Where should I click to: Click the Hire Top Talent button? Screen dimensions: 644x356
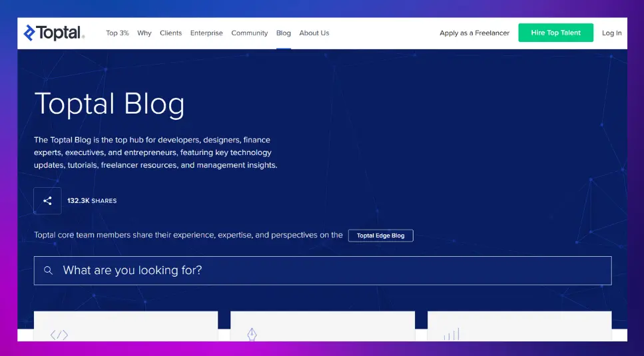[x=555, y=33]
